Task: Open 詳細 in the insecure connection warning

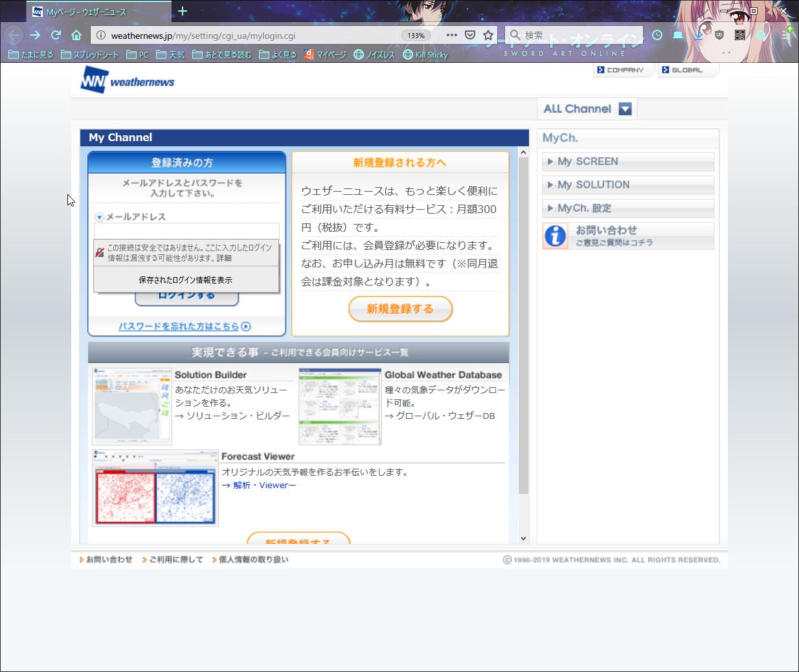Action: [x=224, y=258]
